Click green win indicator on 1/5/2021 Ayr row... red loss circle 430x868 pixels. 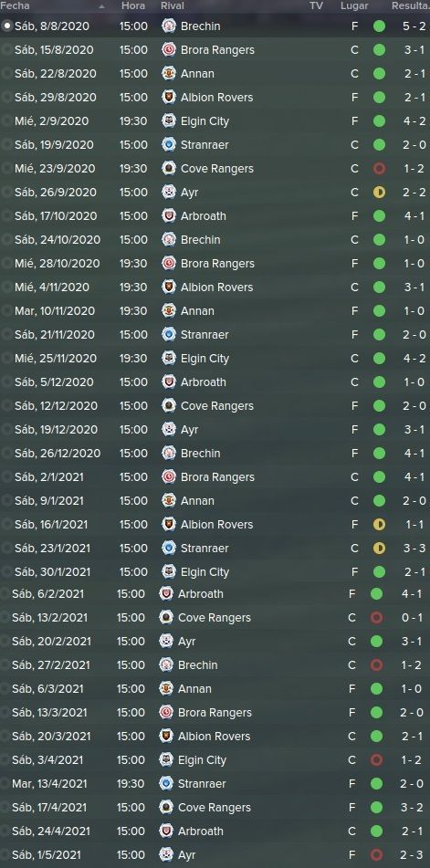pyautogui.click(x=376, y=854)
